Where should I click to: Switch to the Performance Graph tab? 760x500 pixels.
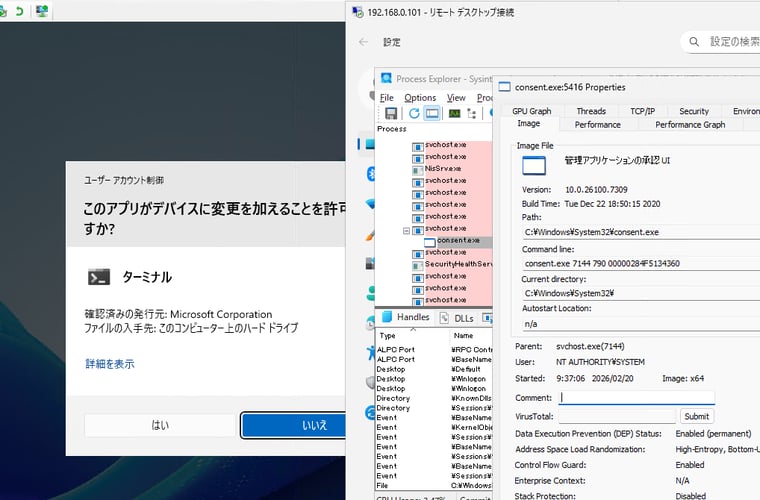pyautogui.click(x=690, y=125)
